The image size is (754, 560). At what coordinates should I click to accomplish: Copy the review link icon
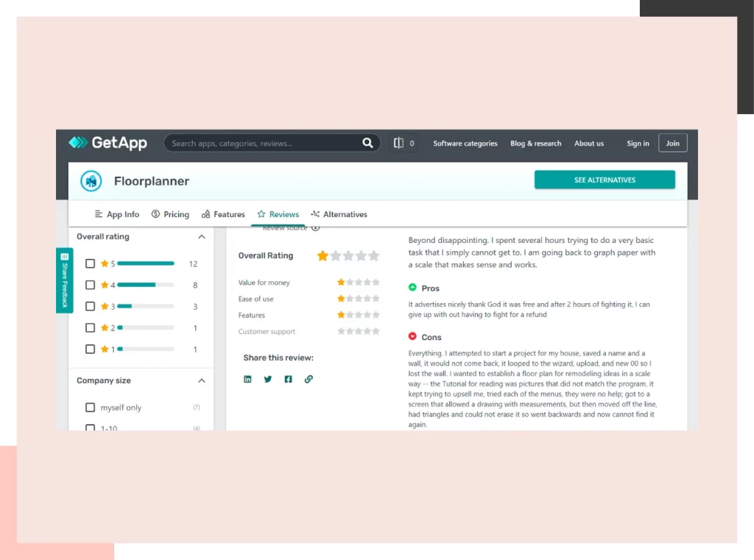(309, 379)
